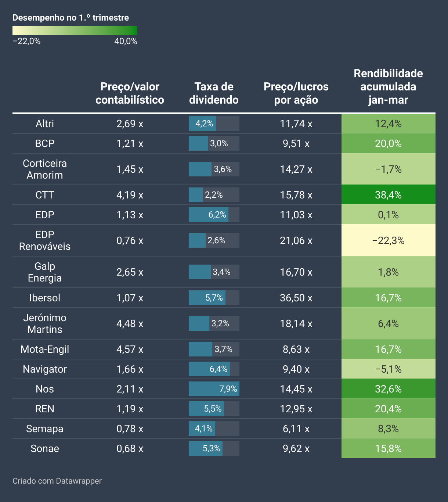448x502 pixels.
Task: Click the Ibersol row name
Action: coord(45,298)
